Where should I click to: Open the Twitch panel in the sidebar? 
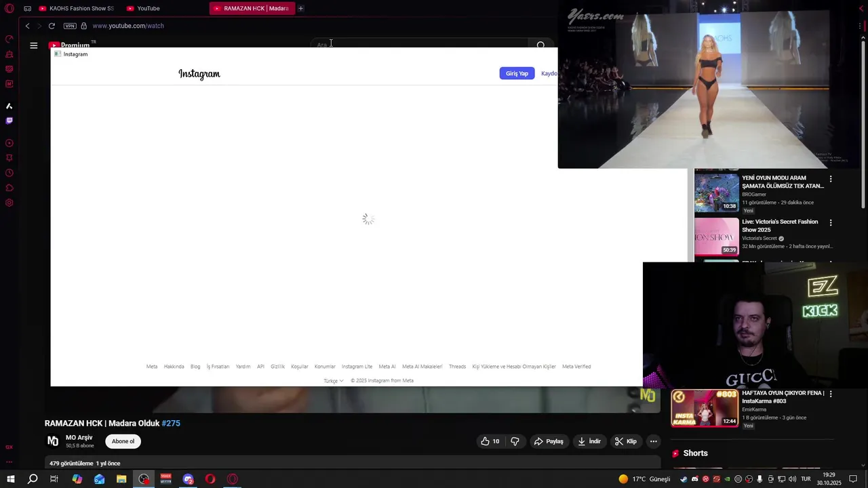pyautogui.click(x=9, y=121)
